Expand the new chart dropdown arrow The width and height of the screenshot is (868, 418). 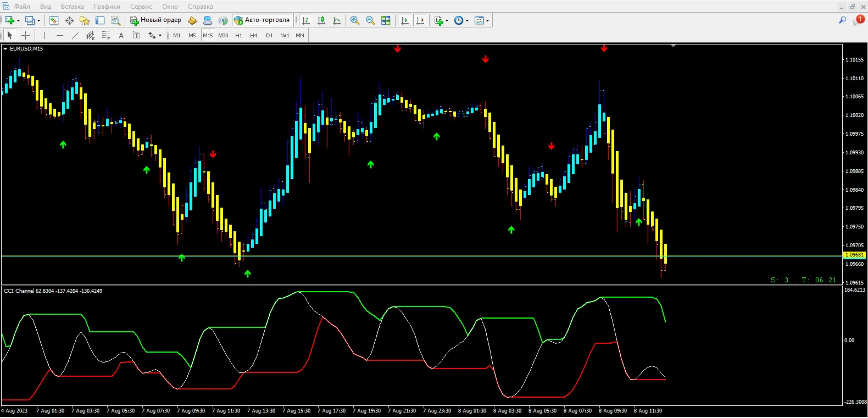pyautogui.click(x=19, y=20)
